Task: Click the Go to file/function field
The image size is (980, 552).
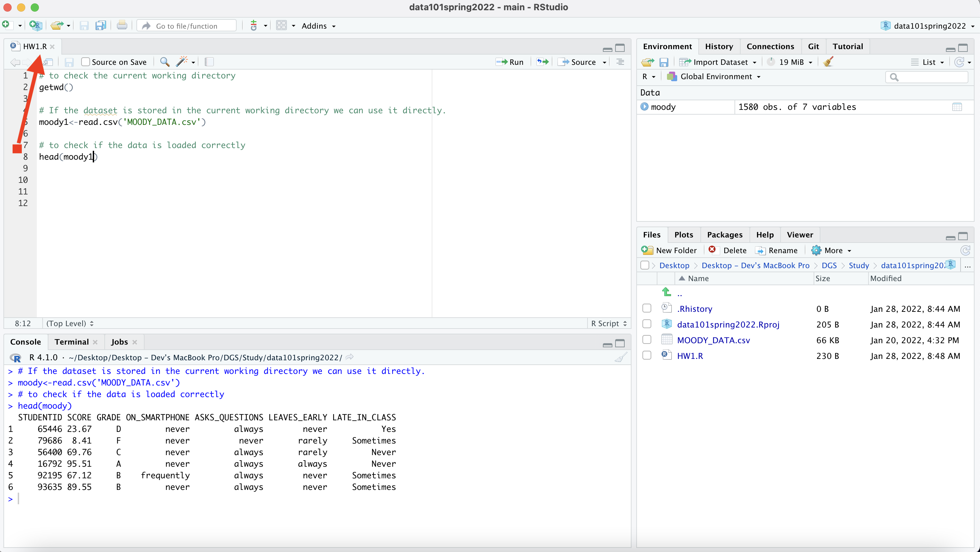Action: tap(187, 26)
